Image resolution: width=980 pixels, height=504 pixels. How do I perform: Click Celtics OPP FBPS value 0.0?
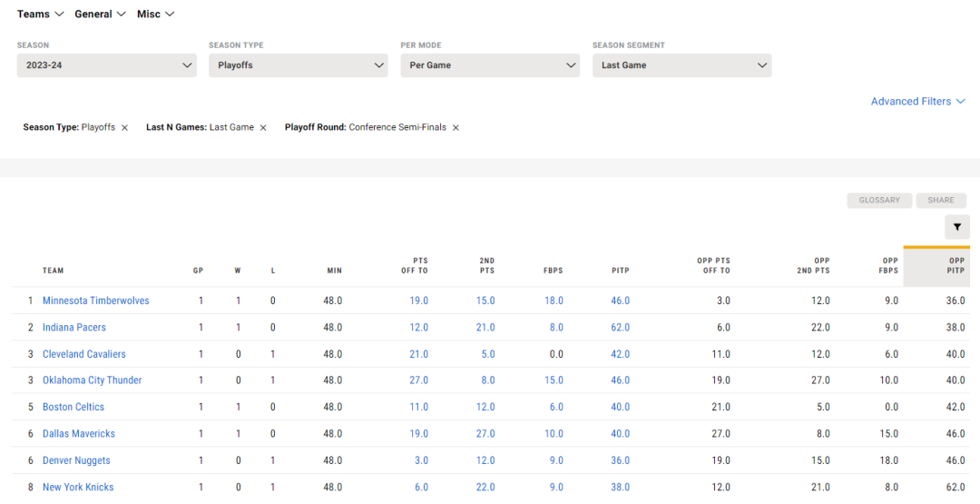(x=892, y=407)
